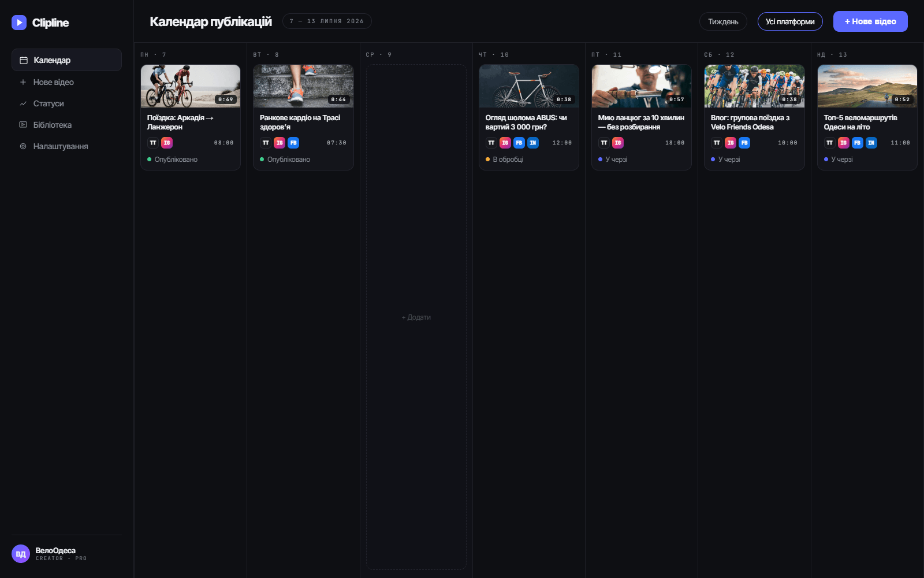Image resolution: width=924 pixels, height=578 pixels.
Task: Click Instagram icon on Мию ланцюг card
Action: coord(618,143)
